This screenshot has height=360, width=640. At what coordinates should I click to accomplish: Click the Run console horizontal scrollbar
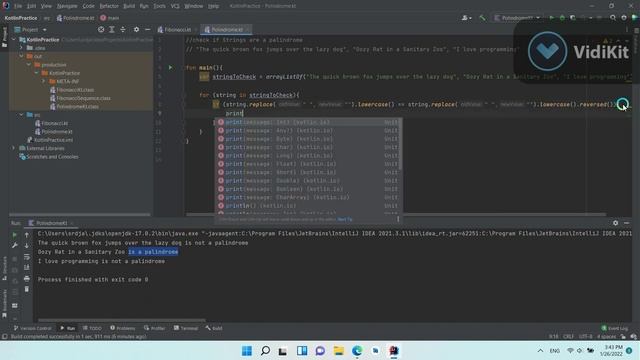click(122, 320)
